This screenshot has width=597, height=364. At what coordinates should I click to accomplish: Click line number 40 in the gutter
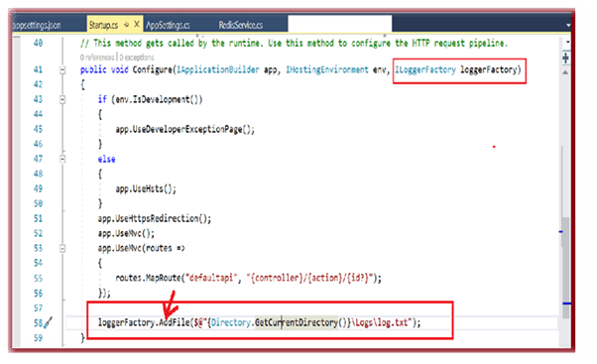coord(38,43)
